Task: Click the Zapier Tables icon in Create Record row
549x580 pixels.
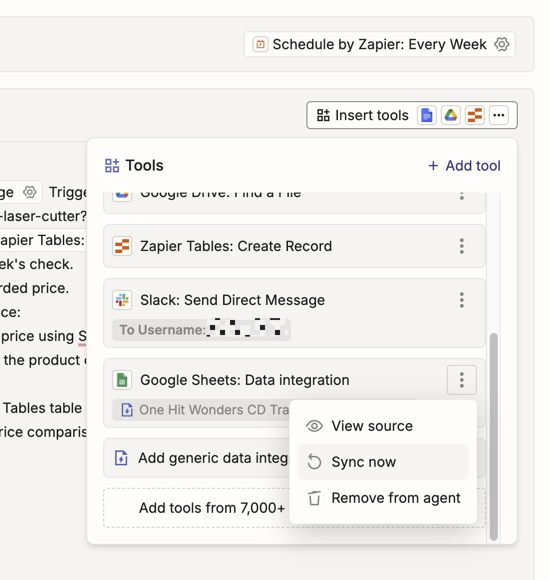Action: (x=122, y=246)
